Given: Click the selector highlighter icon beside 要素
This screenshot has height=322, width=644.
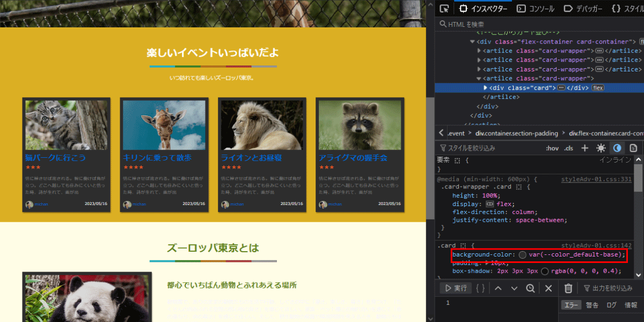Looking at the screenshot, I should pyautogui.click(x=457, y=160).
